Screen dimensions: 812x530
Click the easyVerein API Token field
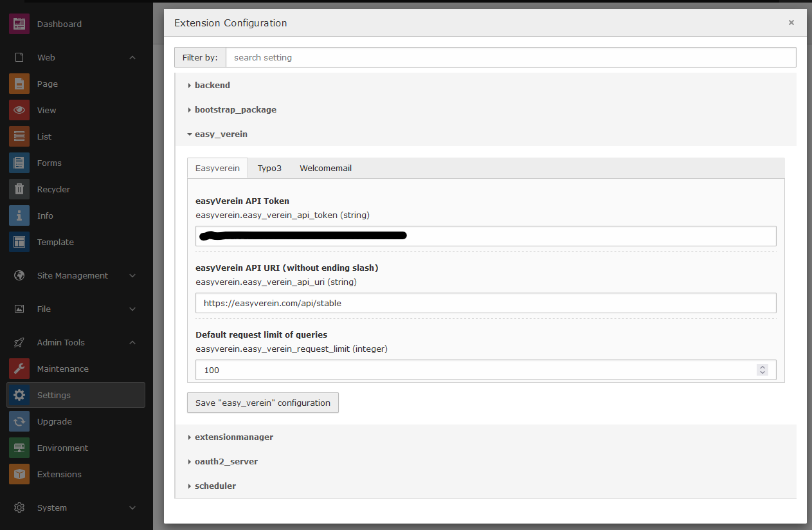(485, 236)
